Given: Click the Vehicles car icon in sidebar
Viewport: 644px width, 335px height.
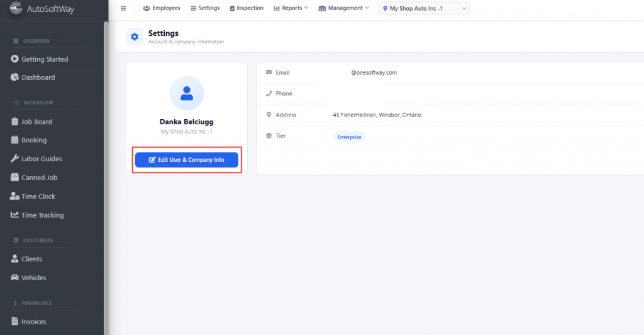Looking at the screenshot, I should 15,278.
